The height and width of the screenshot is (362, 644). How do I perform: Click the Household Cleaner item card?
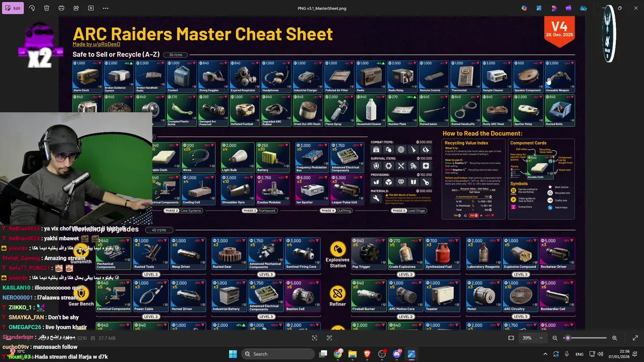click(370, 110)
